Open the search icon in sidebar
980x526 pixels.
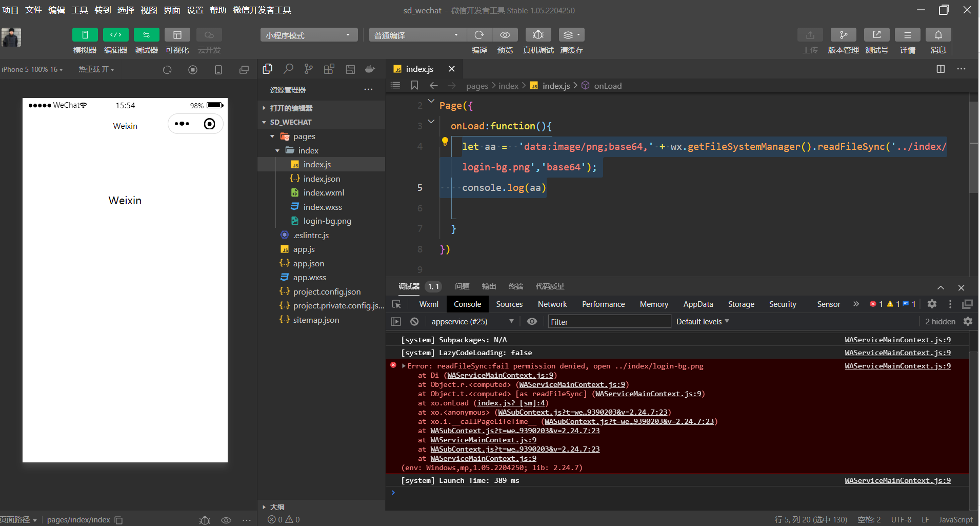[289, 69]
